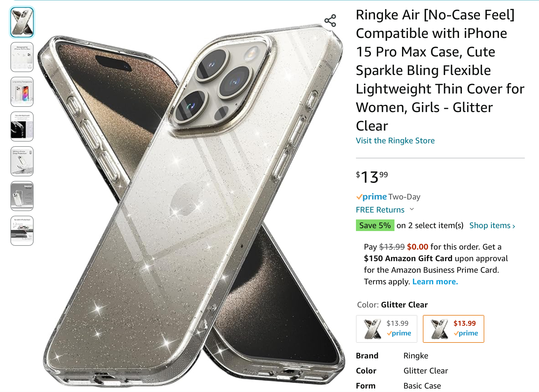Image resolution: width=539 pixels, height=392 pixels.
Task: Select the sixth thumbnail with gray background
Action: click(22, 196)
